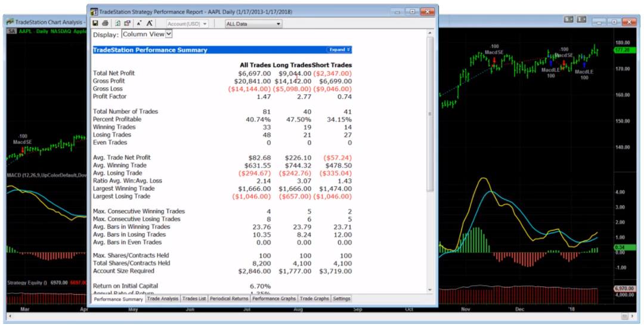Image resolution: width=644 pixels, height=328 pixels.
Task: Increase font size with large A icon
Action: click(150, 23)
